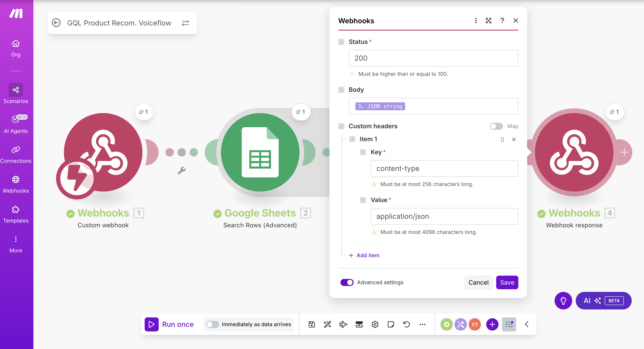This screenshot has width=644, height=349.
Task: Toggle scheduling 'Immediately as data arrives' switch
Action: click(x=213, y=324)
